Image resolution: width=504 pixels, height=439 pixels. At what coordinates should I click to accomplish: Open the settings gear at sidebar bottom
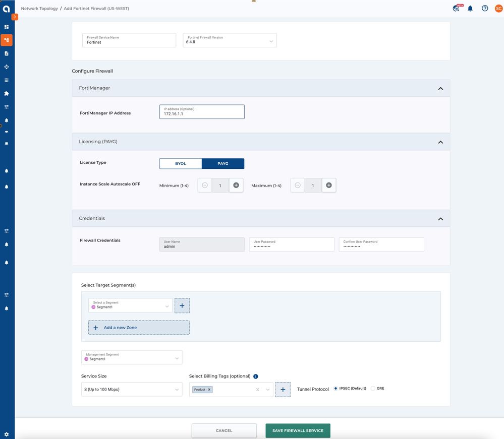[x=7, y=434]
